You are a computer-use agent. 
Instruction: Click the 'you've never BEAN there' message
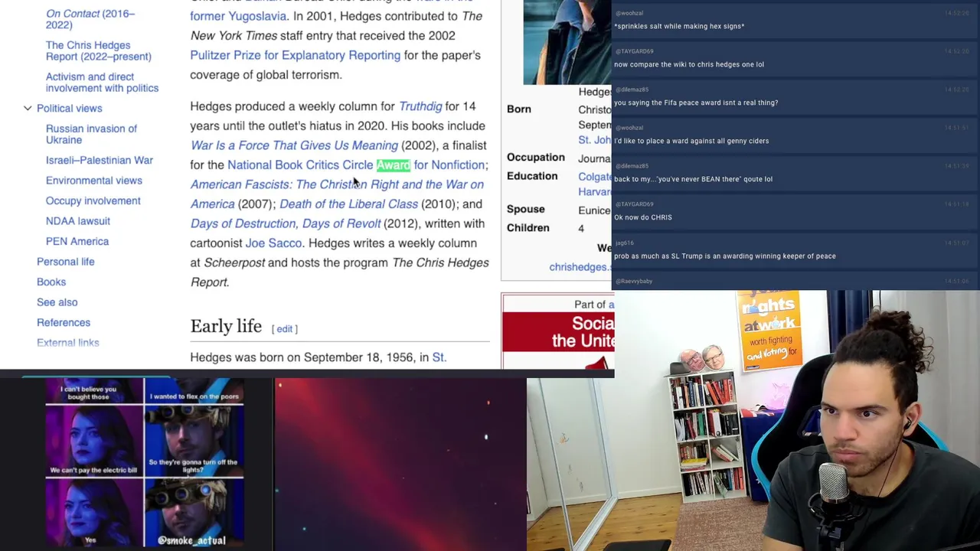coord(693,179)
